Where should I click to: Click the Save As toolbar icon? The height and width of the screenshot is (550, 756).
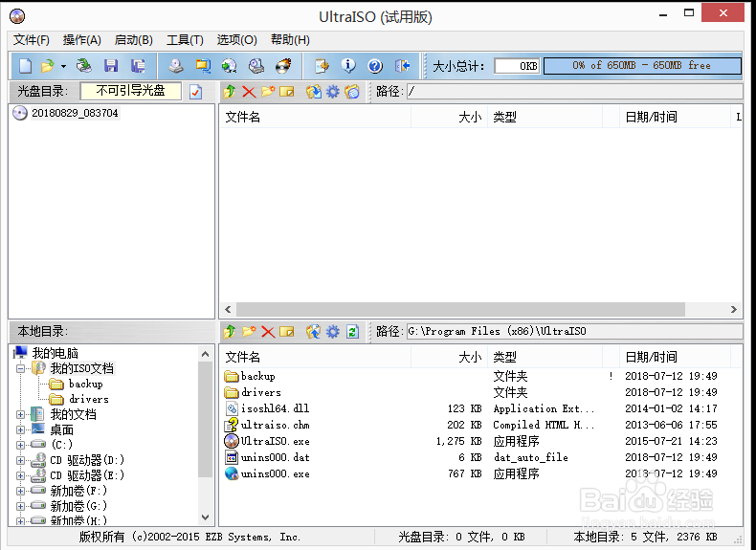138,66
